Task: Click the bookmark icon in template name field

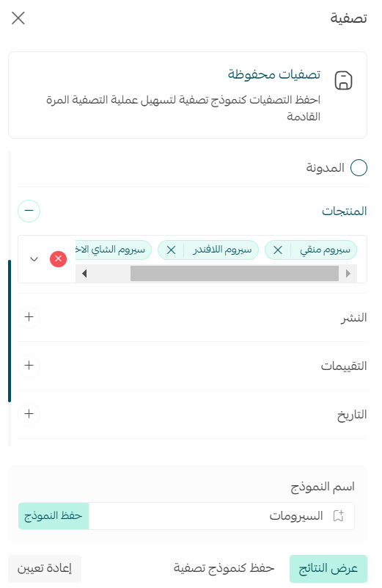Action: [339, 515]
